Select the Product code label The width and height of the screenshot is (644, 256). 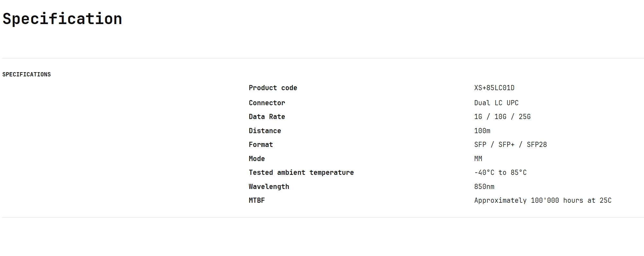pyautogui.click(x=273, y=88)
